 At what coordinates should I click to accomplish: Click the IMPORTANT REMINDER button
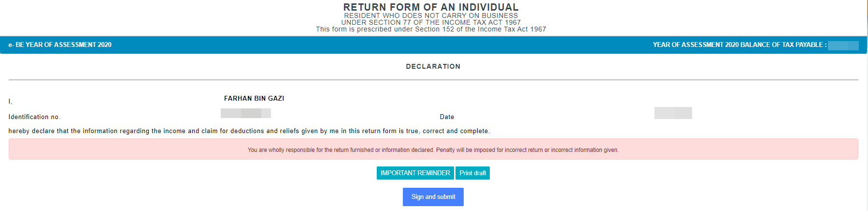[x=415, y=173]
